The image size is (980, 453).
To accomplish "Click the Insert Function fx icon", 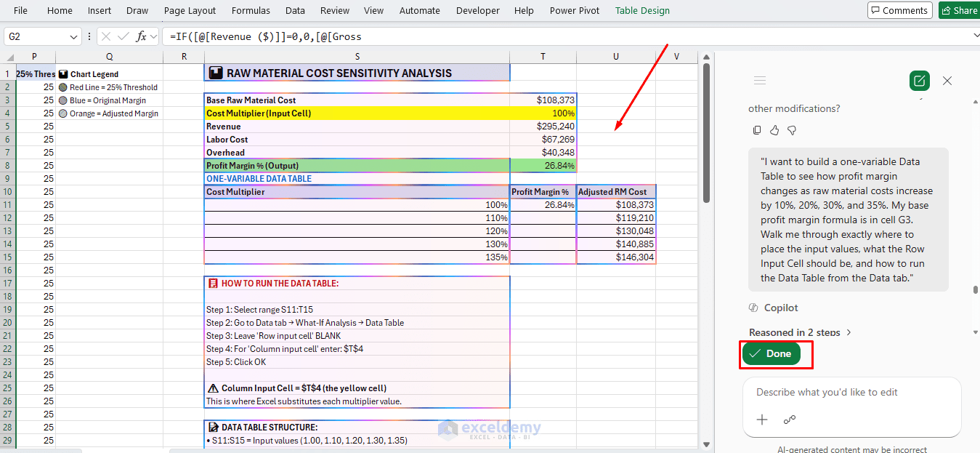I will [142, 36].
